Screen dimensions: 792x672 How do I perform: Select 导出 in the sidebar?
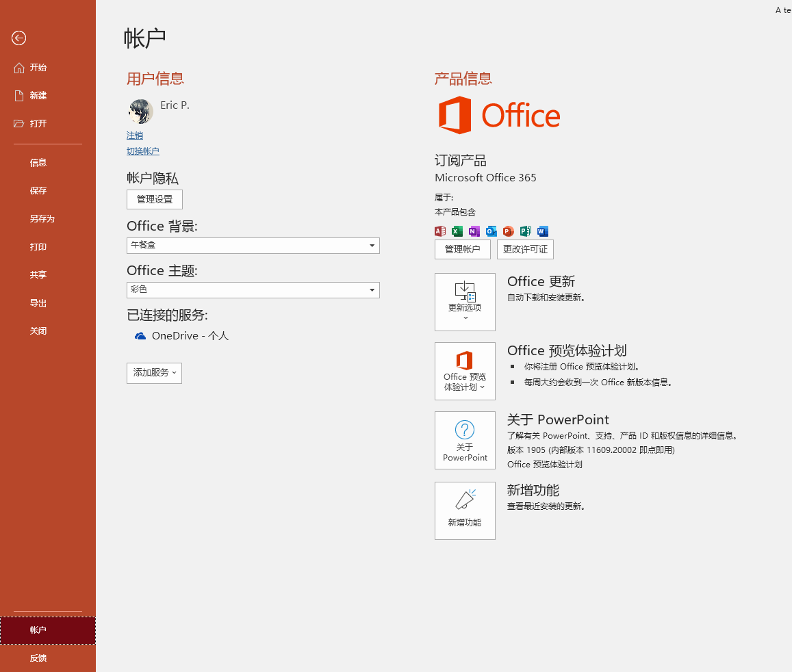(x=47, y=303)
